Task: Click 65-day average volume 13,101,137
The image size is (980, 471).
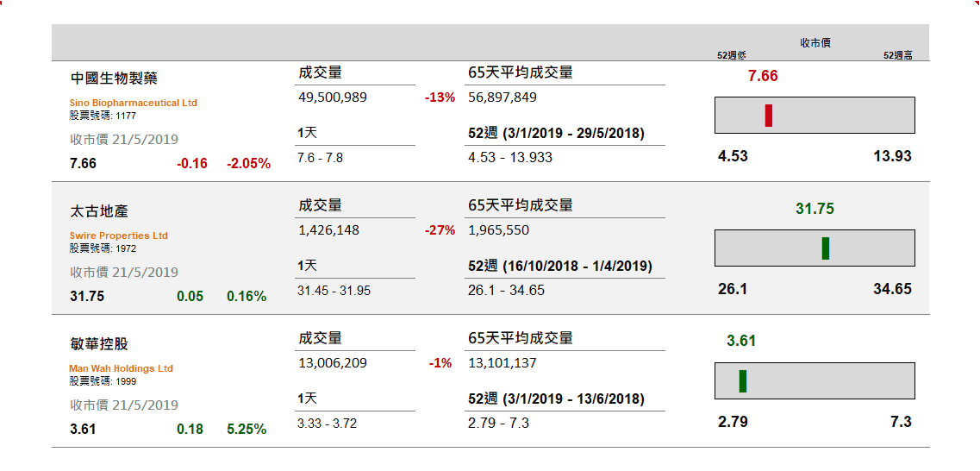Action: click(x=502, y=363)
